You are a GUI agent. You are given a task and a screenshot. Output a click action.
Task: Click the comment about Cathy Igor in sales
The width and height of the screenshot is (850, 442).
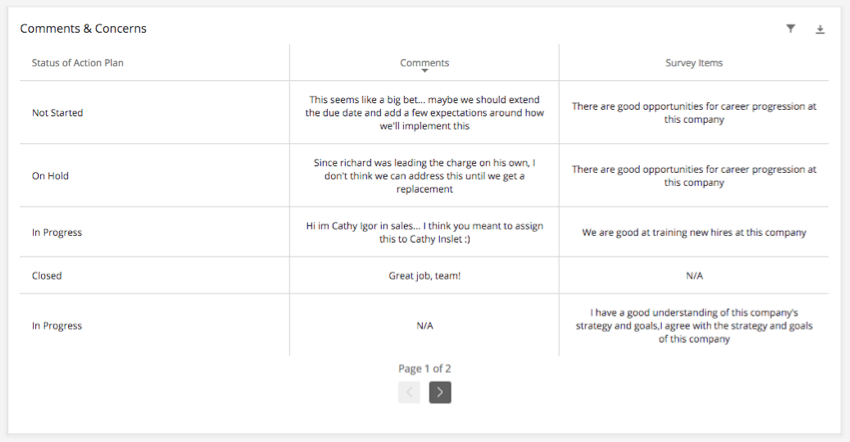click(x=424, y=232)
